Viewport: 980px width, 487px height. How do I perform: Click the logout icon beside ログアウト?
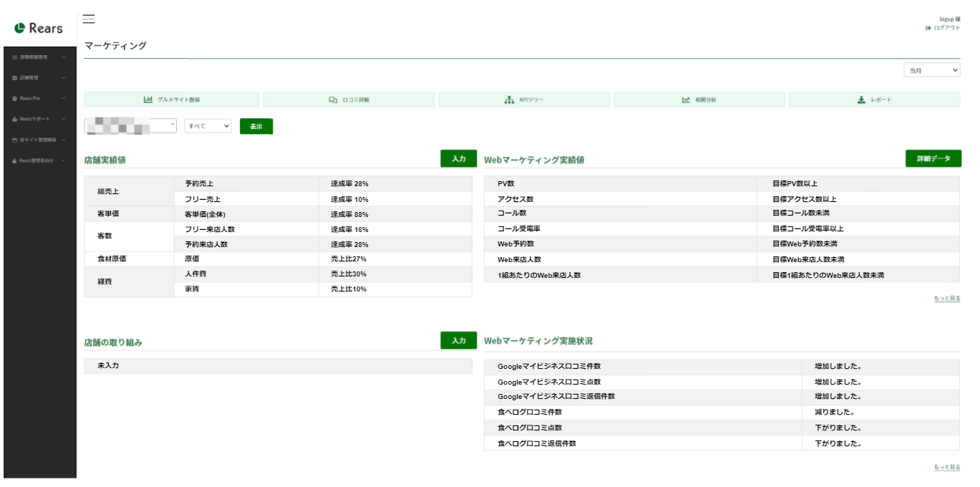(x=928, y=28)
